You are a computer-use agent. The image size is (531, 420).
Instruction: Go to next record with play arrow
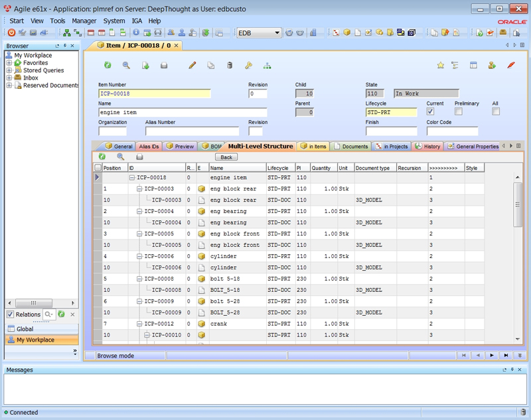[492, 355]
